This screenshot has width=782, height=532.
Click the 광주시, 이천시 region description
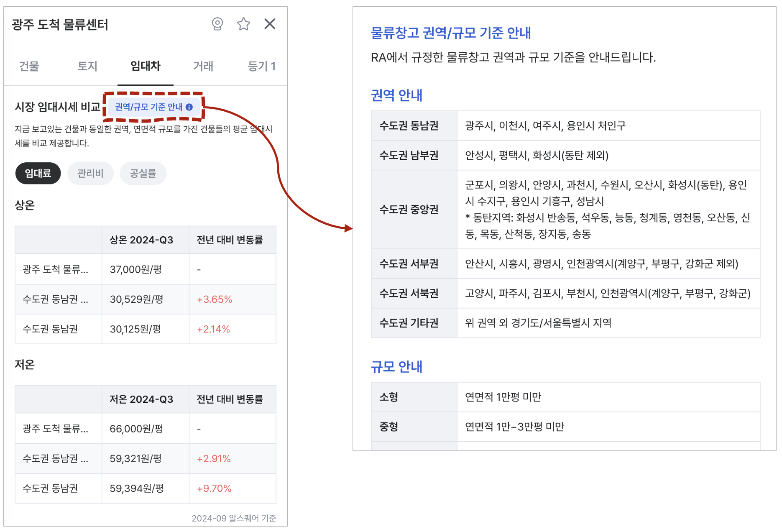[x=545, y=126]
